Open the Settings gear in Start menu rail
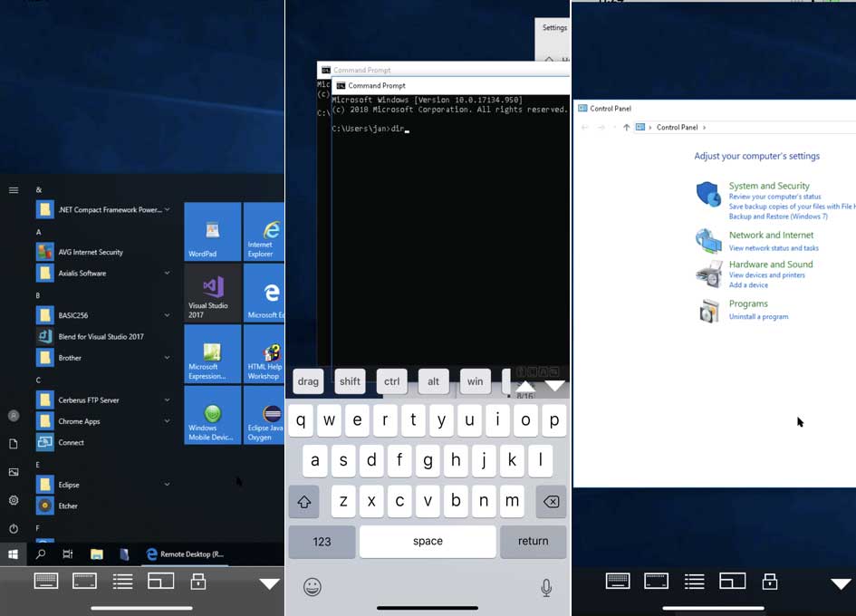This screenshot has height=616, width=856. (14, 500)
